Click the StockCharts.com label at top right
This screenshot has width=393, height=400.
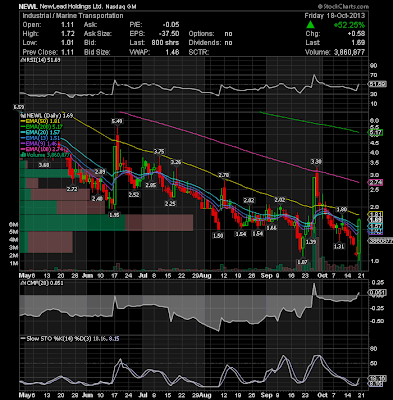pos(343,6)
